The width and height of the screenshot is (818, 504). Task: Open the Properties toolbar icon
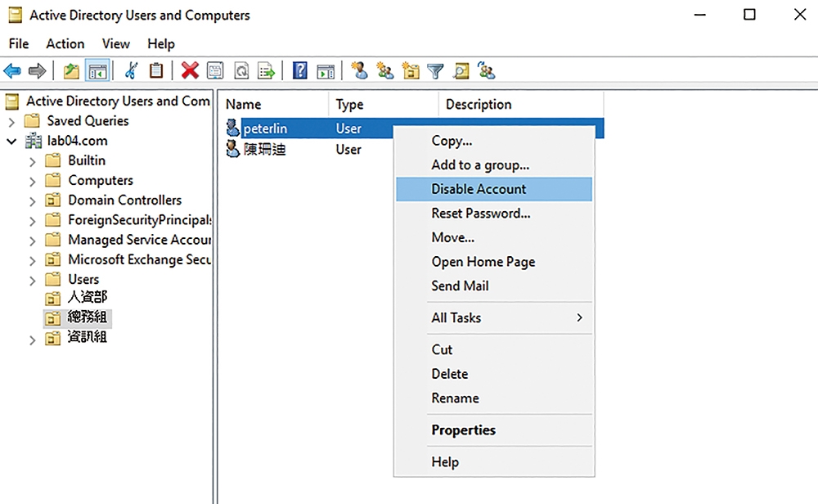(x=215, y=70)
